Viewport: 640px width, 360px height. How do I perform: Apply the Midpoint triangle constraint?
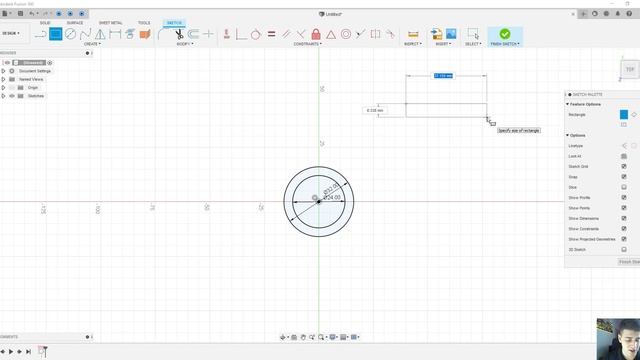click(331, 34)
